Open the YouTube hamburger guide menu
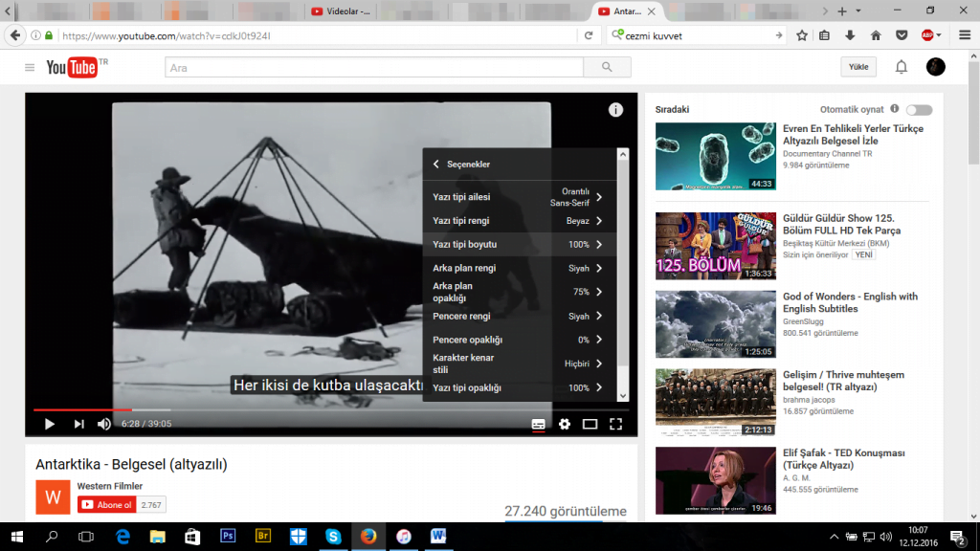980x551 pixels. [x=30, y=67]
